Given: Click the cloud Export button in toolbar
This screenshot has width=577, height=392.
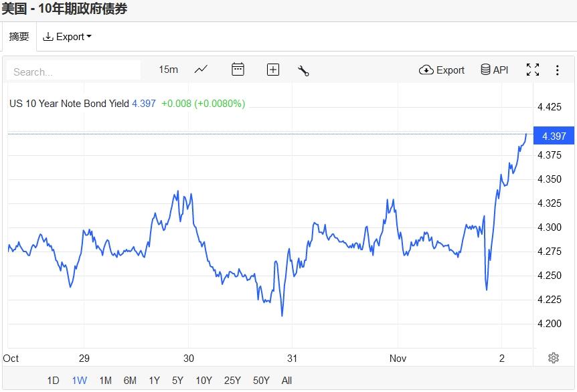Looking at the screenshot, I should [442, 70].
